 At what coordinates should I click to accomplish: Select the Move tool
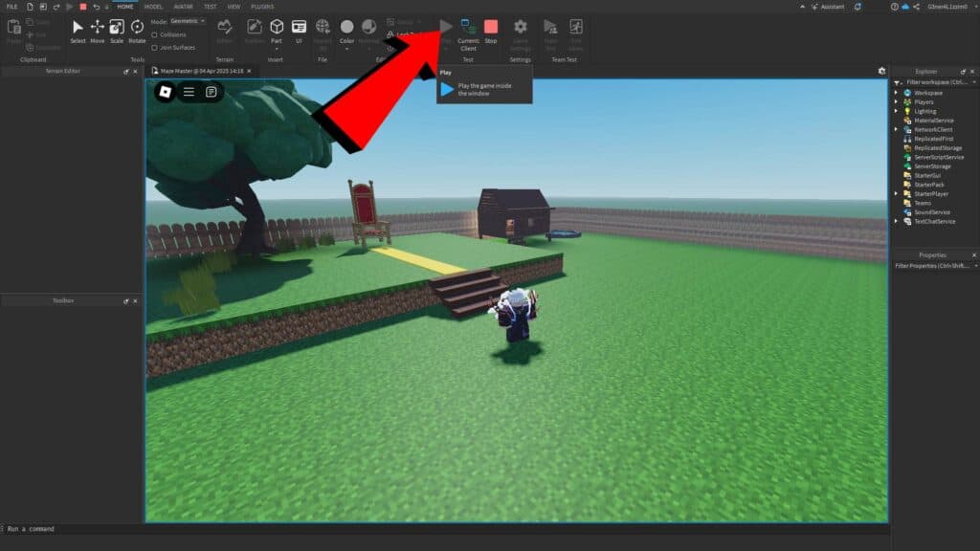pos(97,29)
